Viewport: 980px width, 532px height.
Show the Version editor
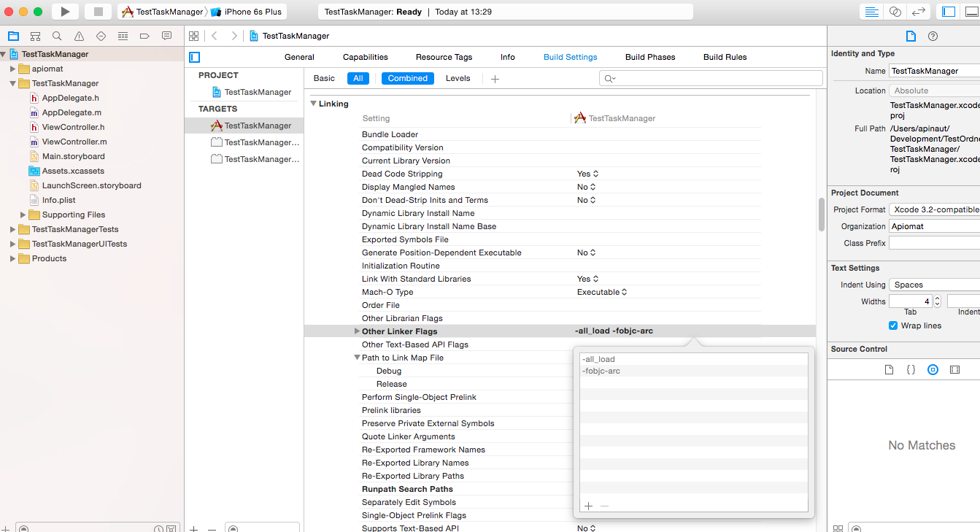(919, 12)
